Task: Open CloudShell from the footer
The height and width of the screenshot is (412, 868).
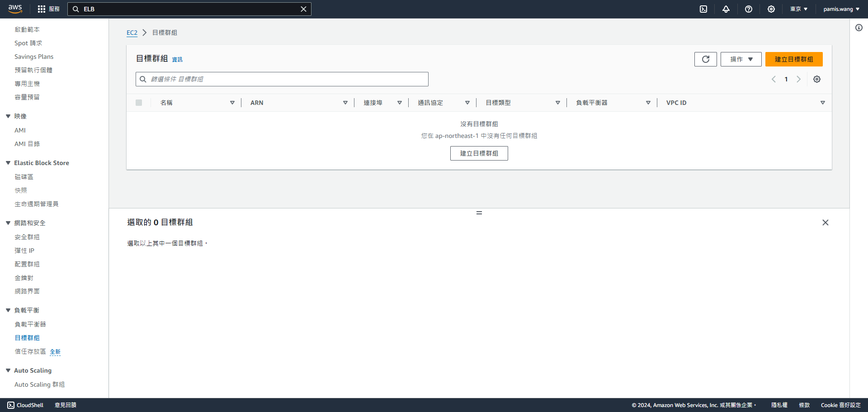Action: click(x=25, y=405)
